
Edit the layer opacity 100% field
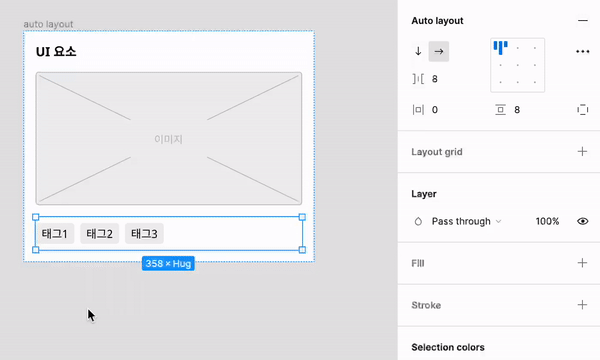(x=547, y=222)
